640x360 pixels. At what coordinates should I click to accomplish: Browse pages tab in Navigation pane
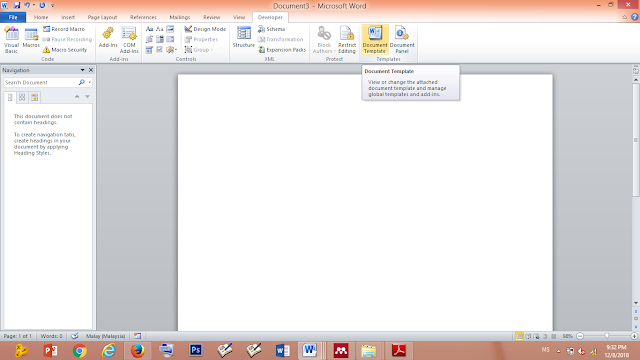point(22,97)
